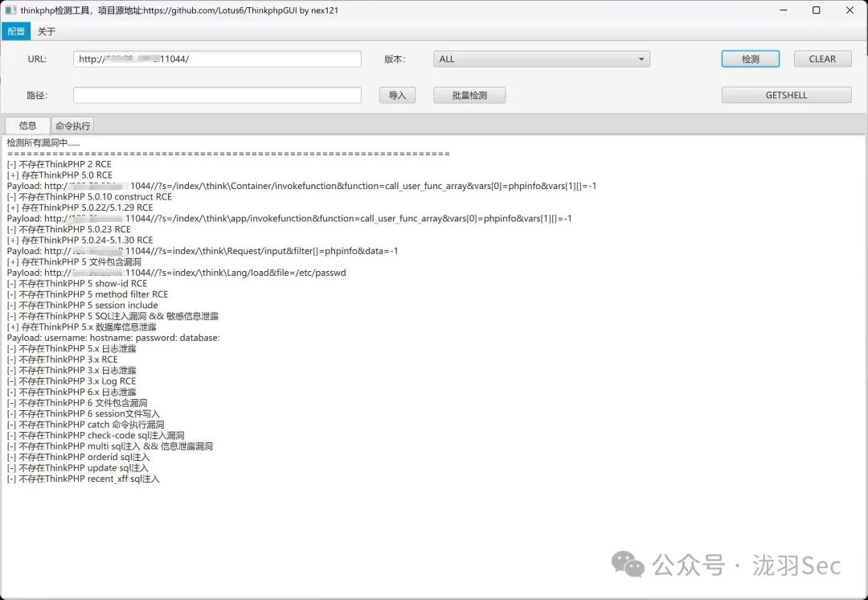
Task: Start a 批量检测 batch scan
Action: click(469, 94)
